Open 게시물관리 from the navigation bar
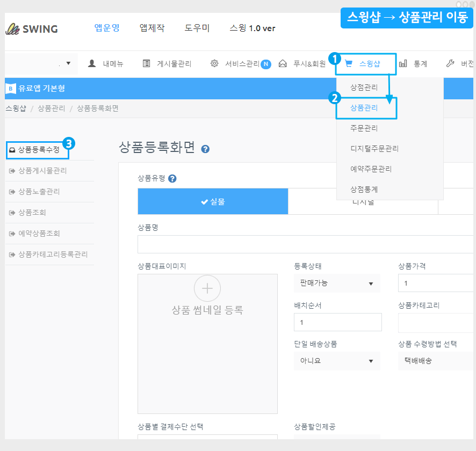Viewport: 476px width, 451px height. [x=167, y=64]
